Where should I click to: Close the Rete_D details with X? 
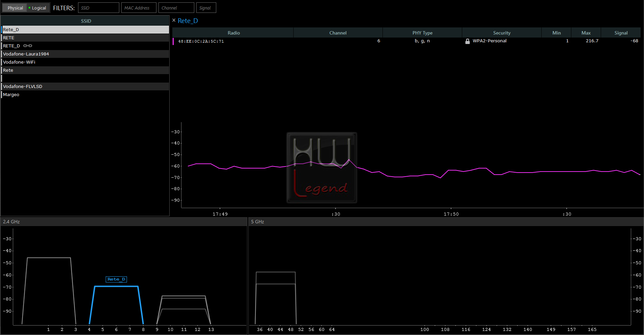pyautogui.click(x=174, y=20)
